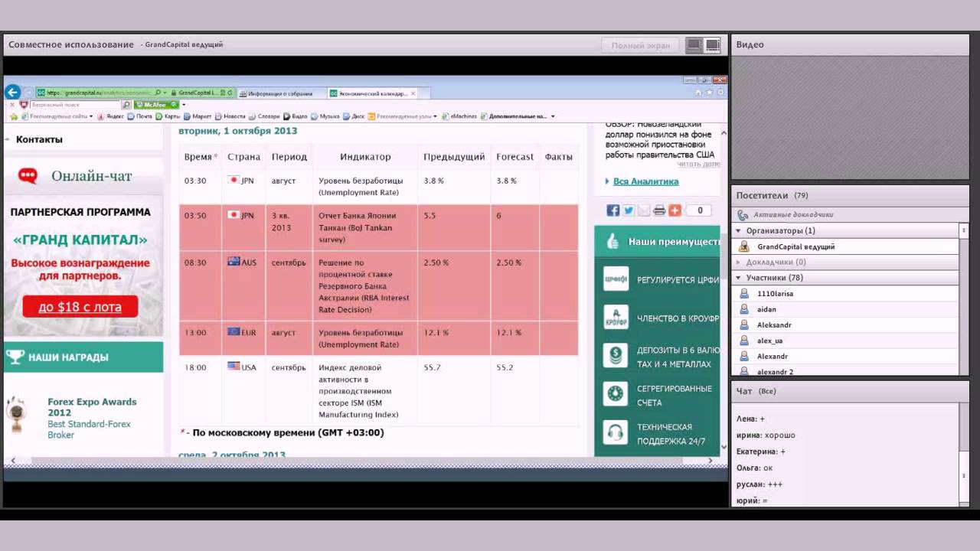Click the trophy icon beside НАШИ НАГРАДЫ
Image resolution: width=980 pixels, height=551 pixels.
click(x=15, y=357)
